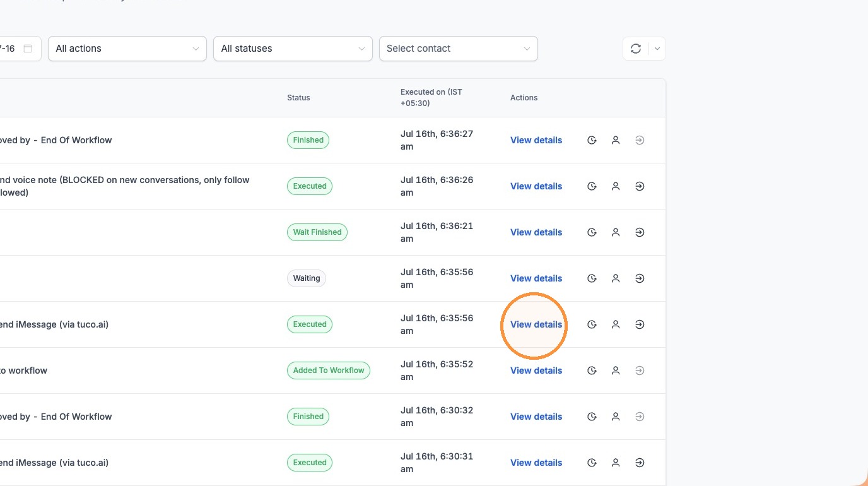Open the Select contact dropdown
The image size is (868, 486).
[459, 49]
